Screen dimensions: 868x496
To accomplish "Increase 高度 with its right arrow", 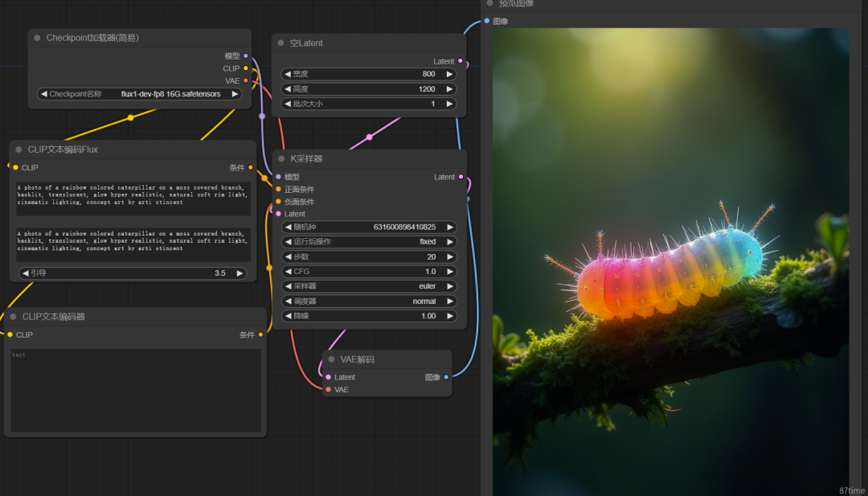I will [449, 89].
